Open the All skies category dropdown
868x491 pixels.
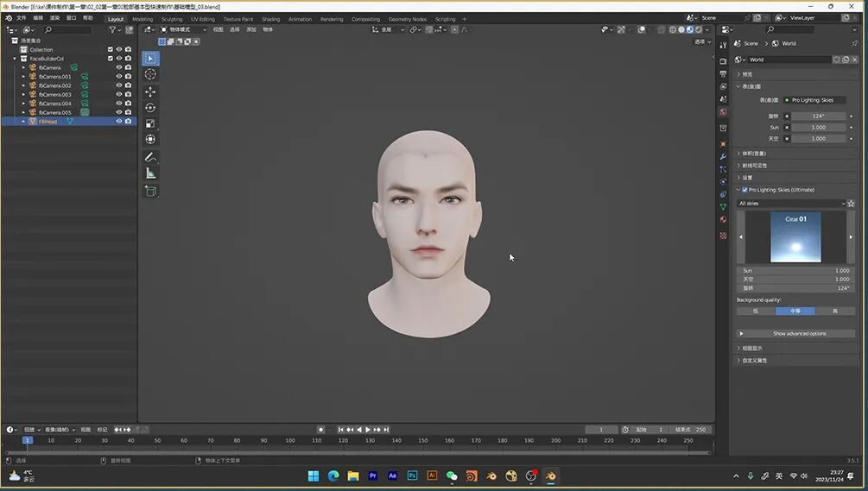click(791, 204)
